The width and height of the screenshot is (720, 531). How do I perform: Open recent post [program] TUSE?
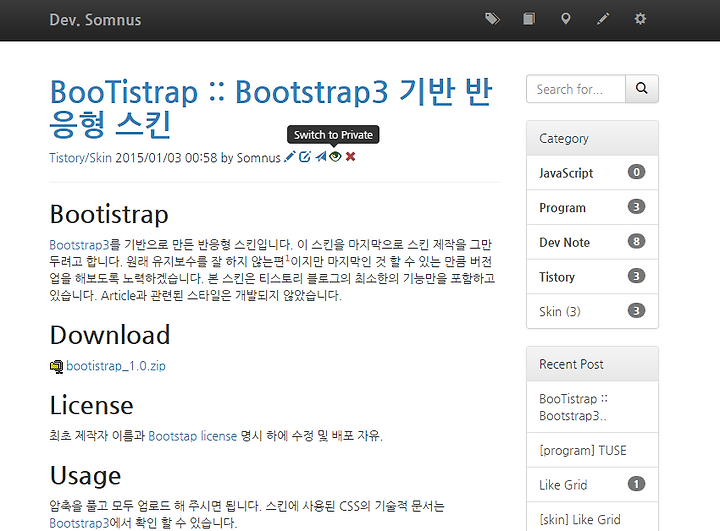click(592, 450)
